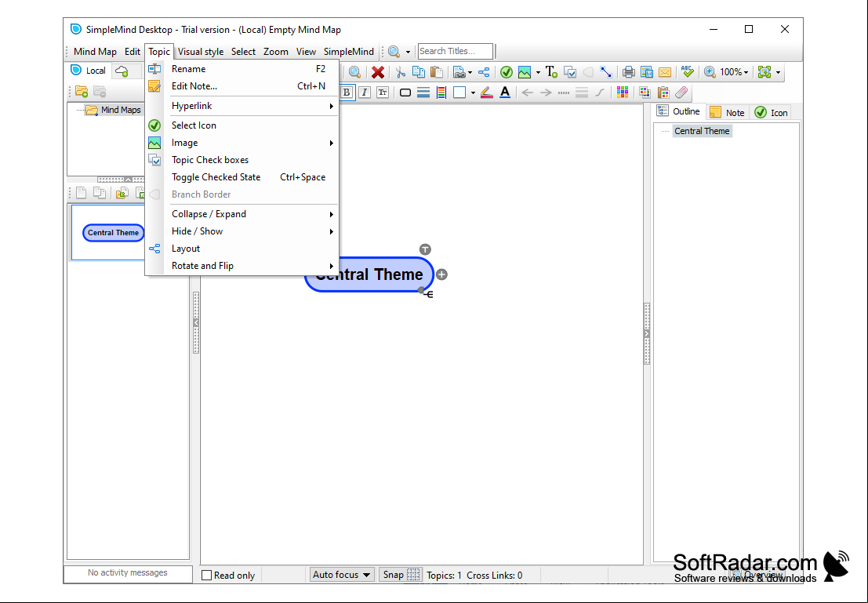Click the line color pencil icon

click(487, 93)
